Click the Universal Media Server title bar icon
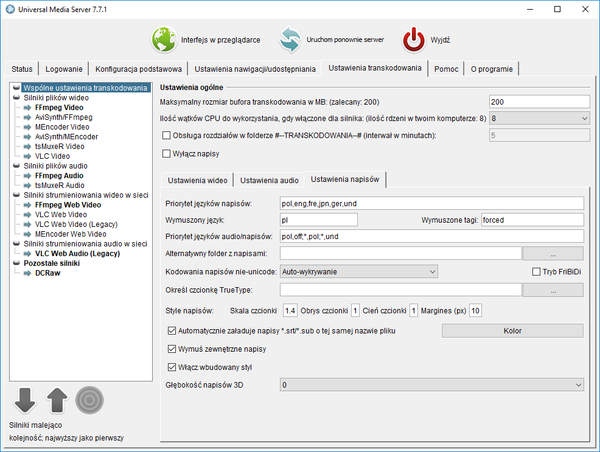Screen dimensions: 600x452 10,9
